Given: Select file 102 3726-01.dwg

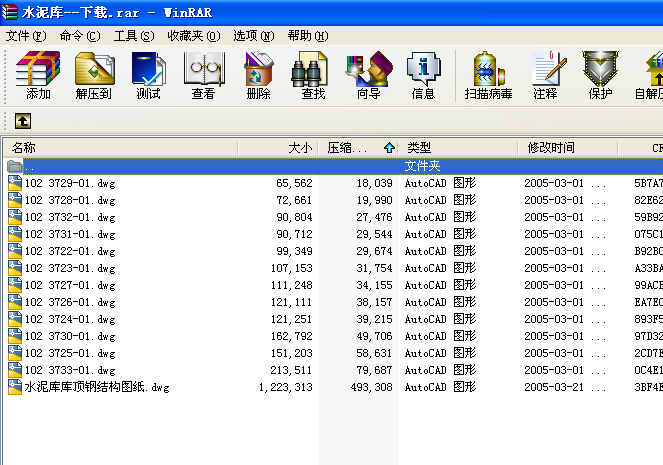Looking at the screenshot, I should 70,302.
